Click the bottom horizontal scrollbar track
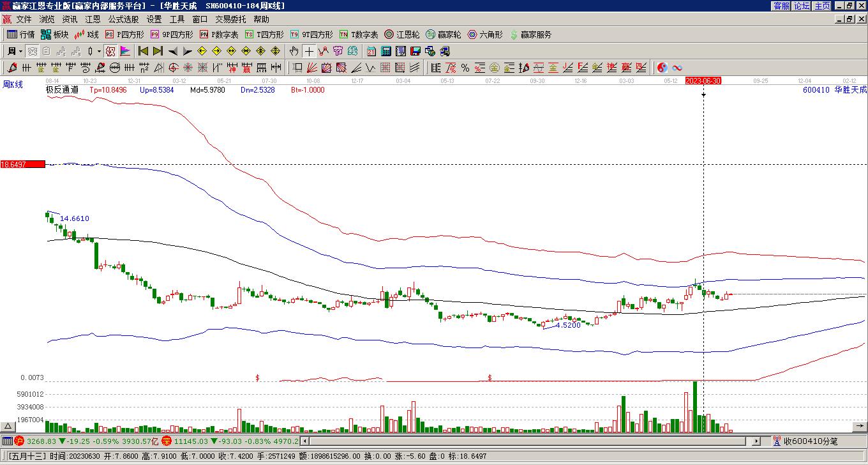The image size is (868, 465). coord(530,441)
